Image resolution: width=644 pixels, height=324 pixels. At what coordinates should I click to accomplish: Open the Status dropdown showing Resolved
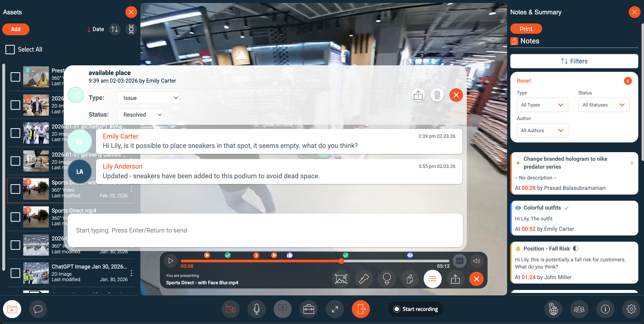140,115
